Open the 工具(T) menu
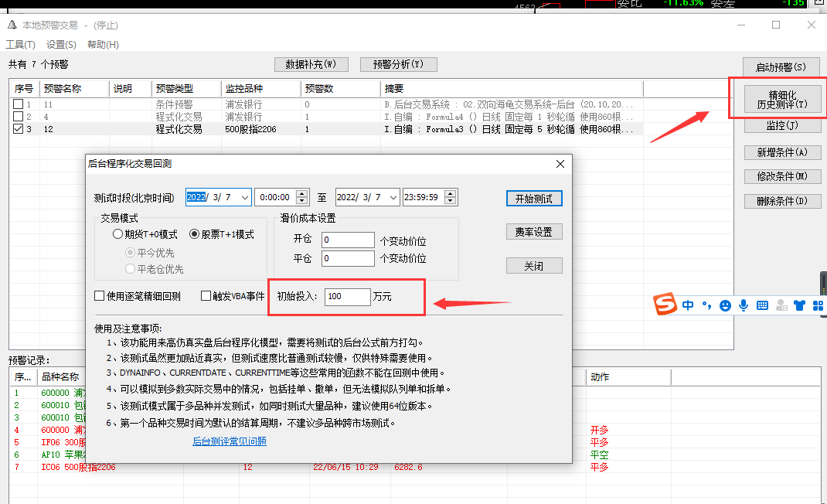The height and width of the screenshot is (504, 827). click(x=21, y=45)
